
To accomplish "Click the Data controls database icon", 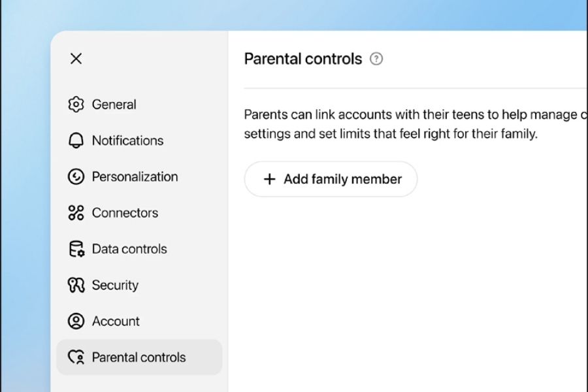I will coord(76,249).
